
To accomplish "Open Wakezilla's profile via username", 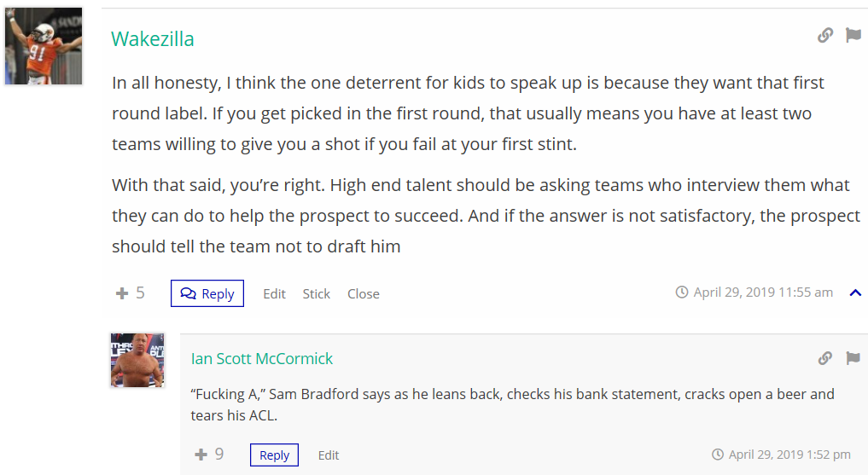I will click(153, 39).
